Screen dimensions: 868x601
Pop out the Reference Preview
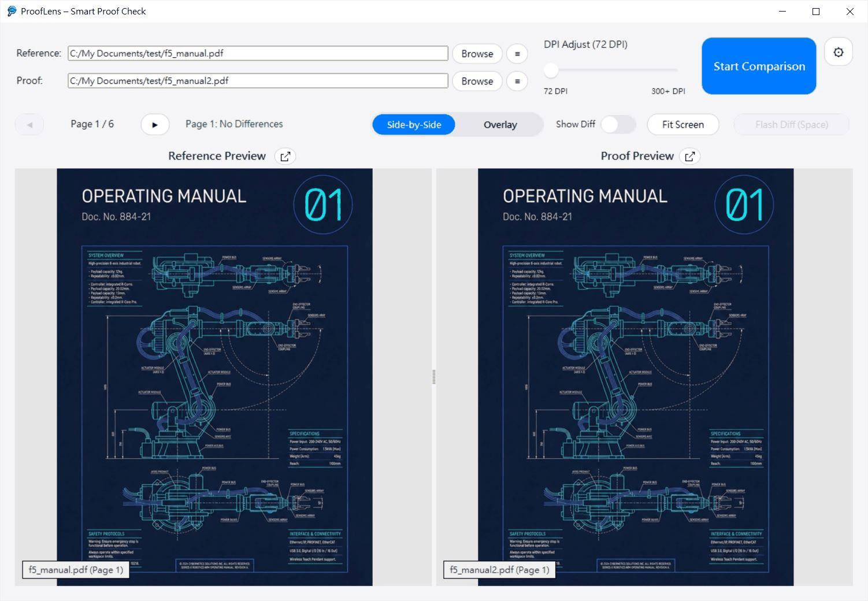[285, 155]
